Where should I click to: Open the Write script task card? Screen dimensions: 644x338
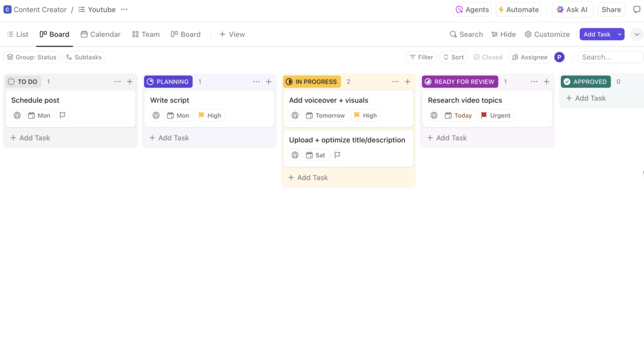click(x=209, y=109)
